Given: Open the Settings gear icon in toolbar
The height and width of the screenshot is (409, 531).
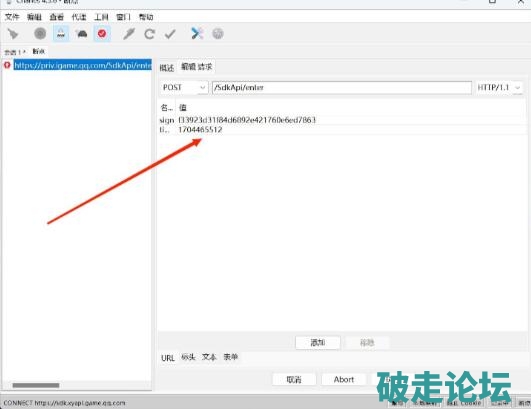Looking at the screenshot, I should 218,34.
